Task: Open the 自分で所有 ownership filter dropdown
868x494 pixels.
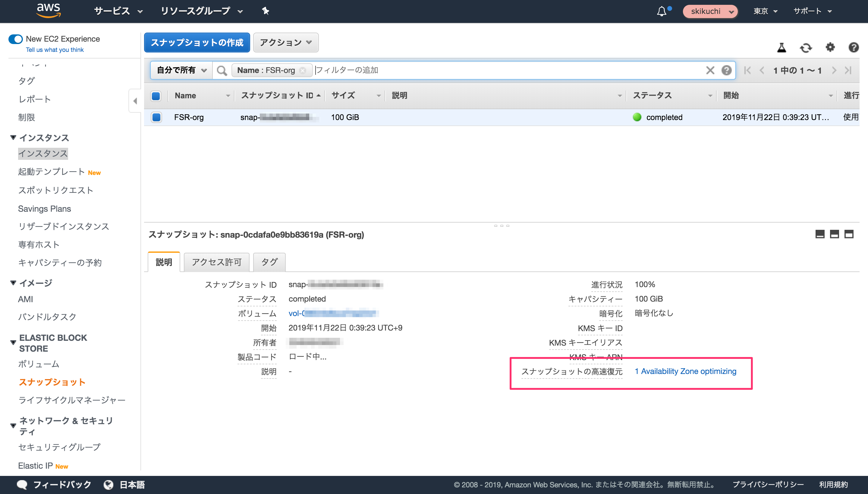Action: click(x=181, y=70)
